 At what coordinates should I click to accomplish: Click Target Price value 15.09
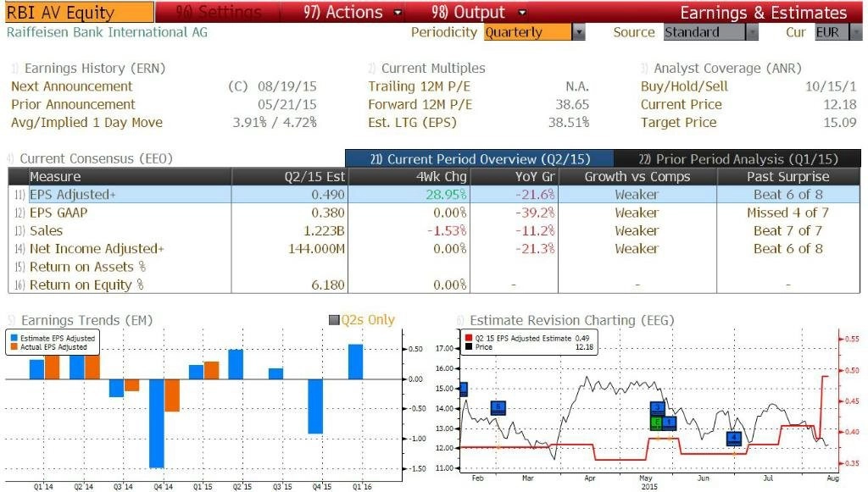(840, 122)
